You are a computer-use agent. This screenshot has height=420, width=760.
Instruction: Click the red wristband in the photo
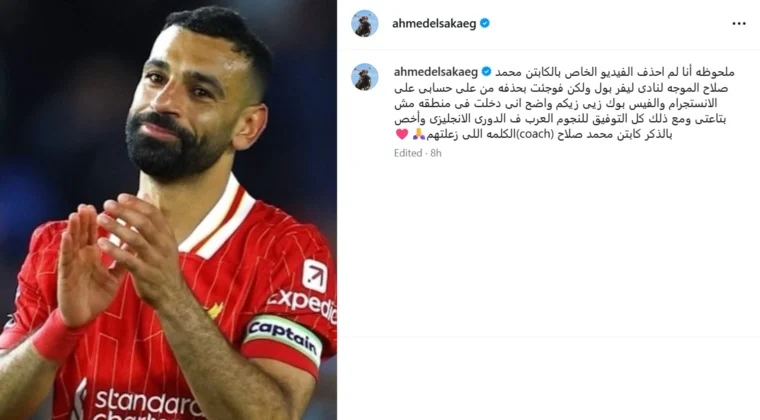tap(52, 337)
